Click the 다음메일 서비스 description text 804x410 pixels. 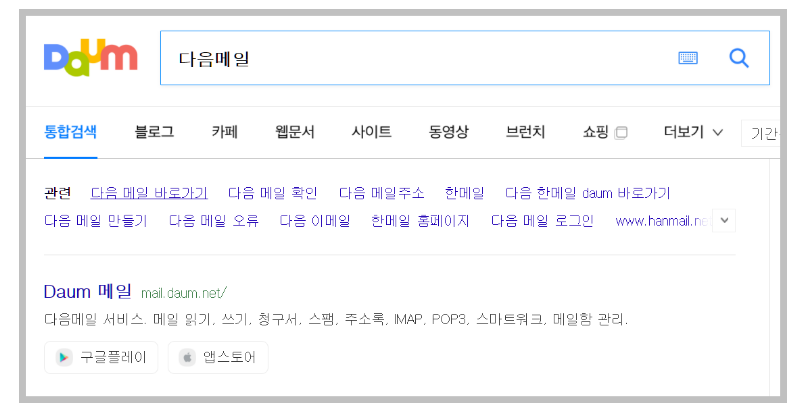336,320
